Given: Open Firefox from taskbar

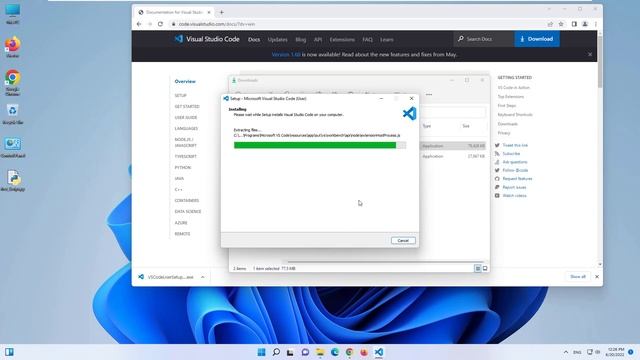Looking at the screenshot, I should click(x=364, y=352).
